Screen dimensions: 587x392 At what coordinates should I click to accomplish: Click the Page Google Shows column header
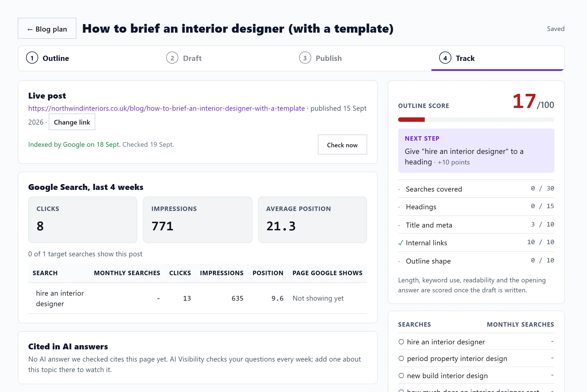327,273
